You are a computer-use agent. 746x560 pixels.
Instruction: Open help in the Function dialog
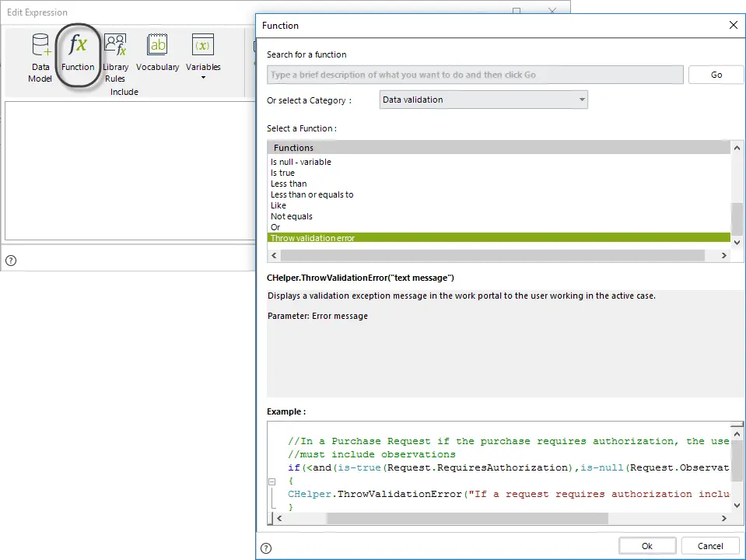(266, 548)
